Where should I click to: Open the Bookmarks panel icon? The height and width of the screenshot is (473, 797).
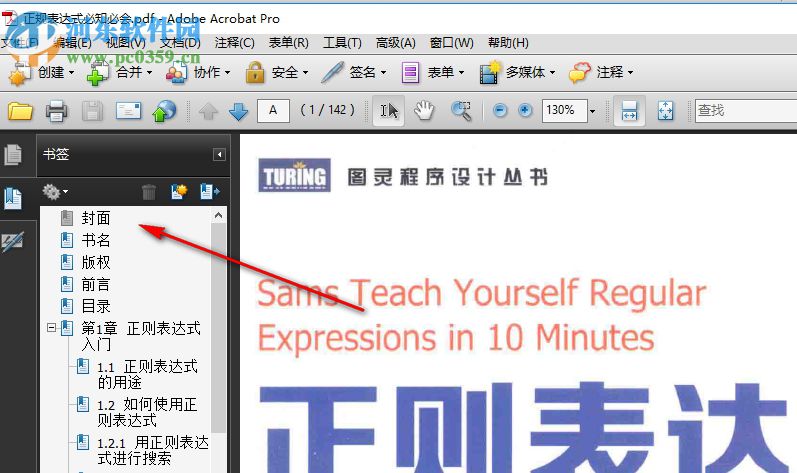point(13,198)
